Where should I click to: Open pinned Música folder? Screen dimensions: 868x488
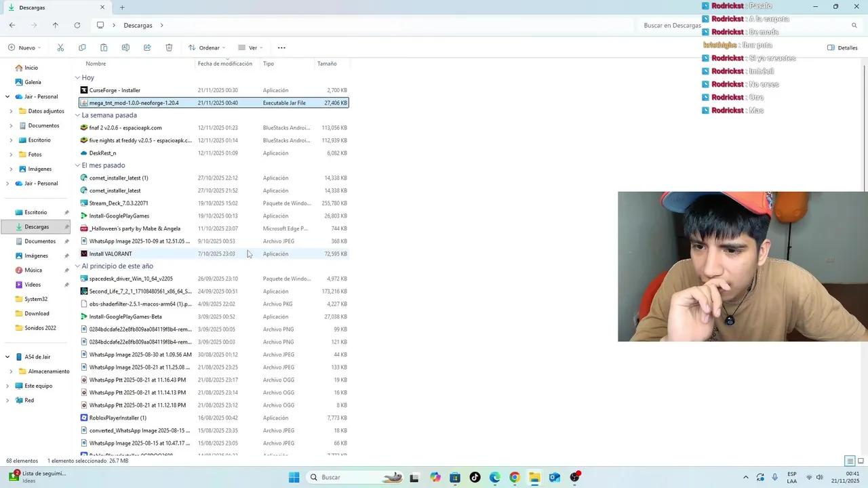[x=33, y=270]
